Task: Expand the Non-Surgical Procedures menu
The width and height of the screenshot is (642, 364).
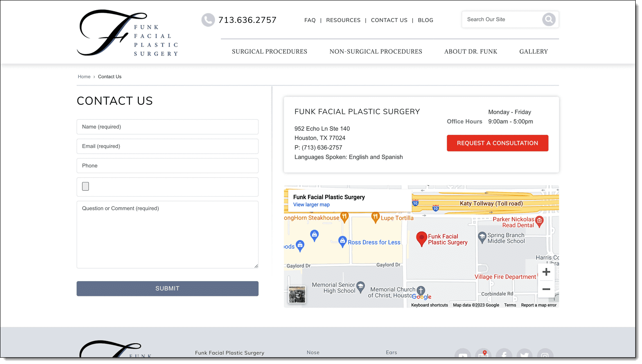Action: click(x=375, y=52)
